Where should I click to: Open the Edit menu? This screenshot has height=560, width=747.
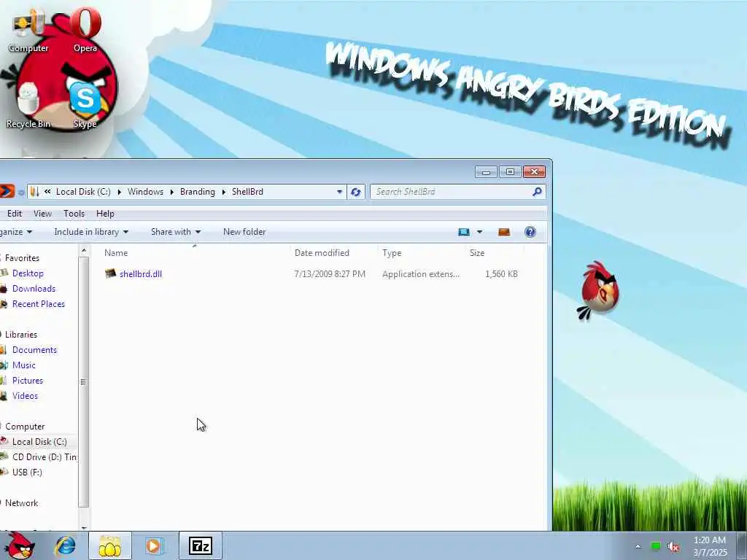15,214
